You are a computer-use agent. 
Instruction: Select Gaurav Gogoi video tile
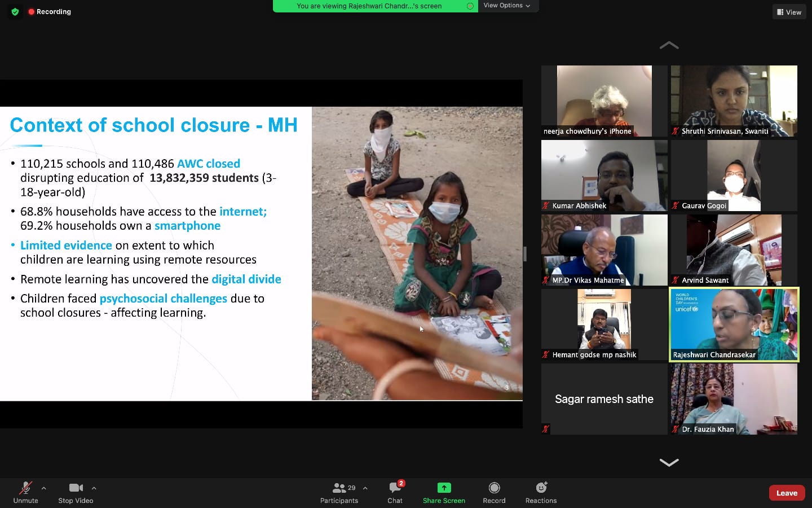[734, 176]
